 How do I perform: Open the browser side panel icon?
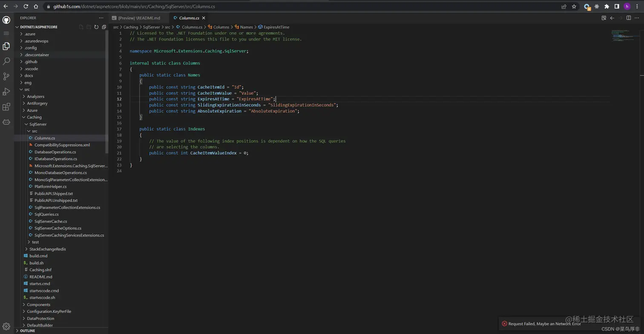tap(617, 6)
